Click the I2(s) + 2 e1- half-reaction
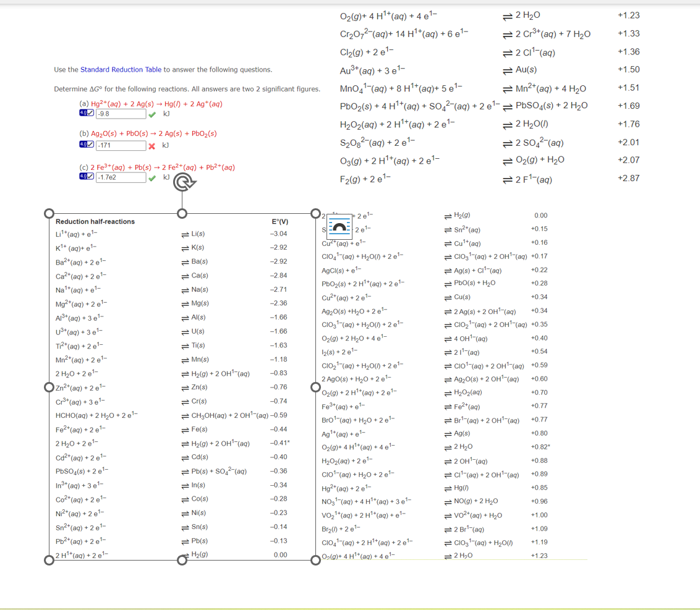This screenshot has height=610, width=700. [339, 352]
